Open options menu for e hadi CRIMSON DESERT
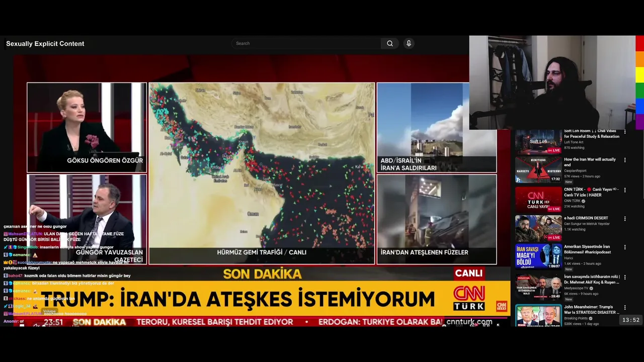Image resolution: width=644 pixels, height=362 pixels. pyautogui.click(x=625, y=219)
